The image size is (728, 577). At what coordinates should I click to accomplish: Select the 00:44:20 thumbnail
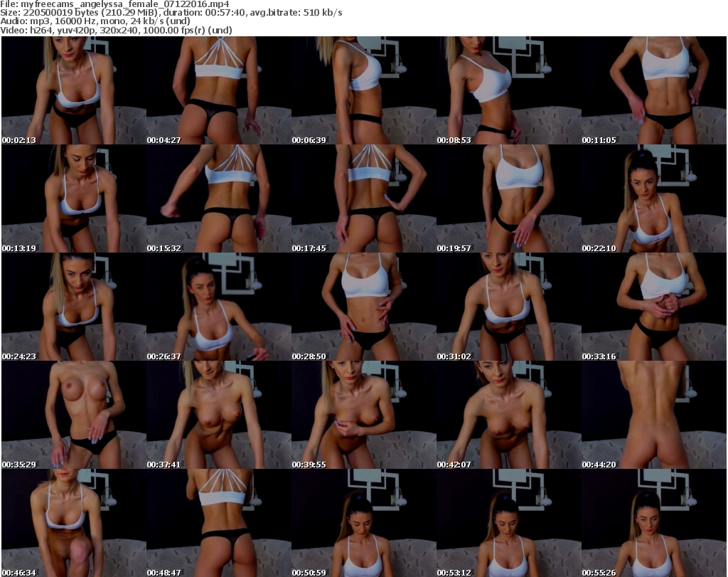[654, 415]
